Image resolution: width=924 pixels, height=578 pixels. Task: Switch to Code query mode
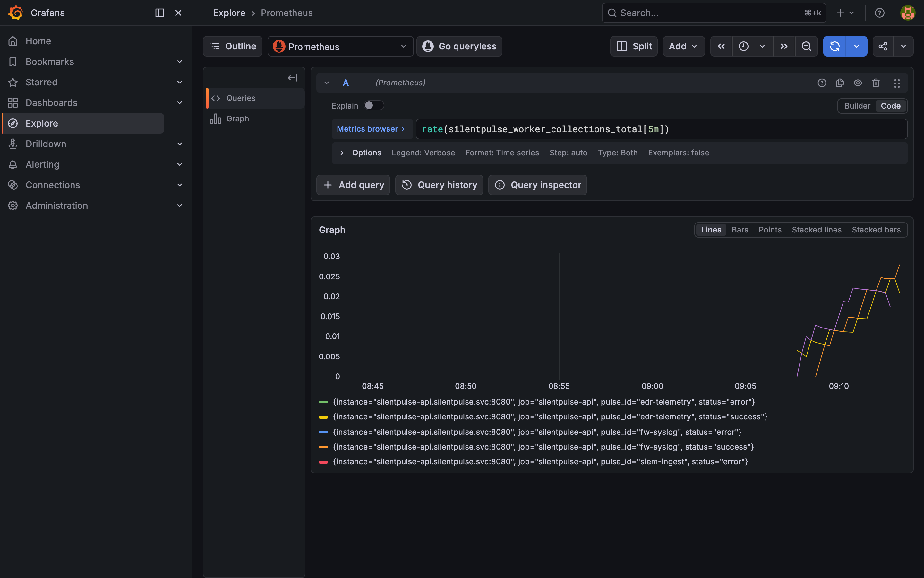tap(890, 106)
